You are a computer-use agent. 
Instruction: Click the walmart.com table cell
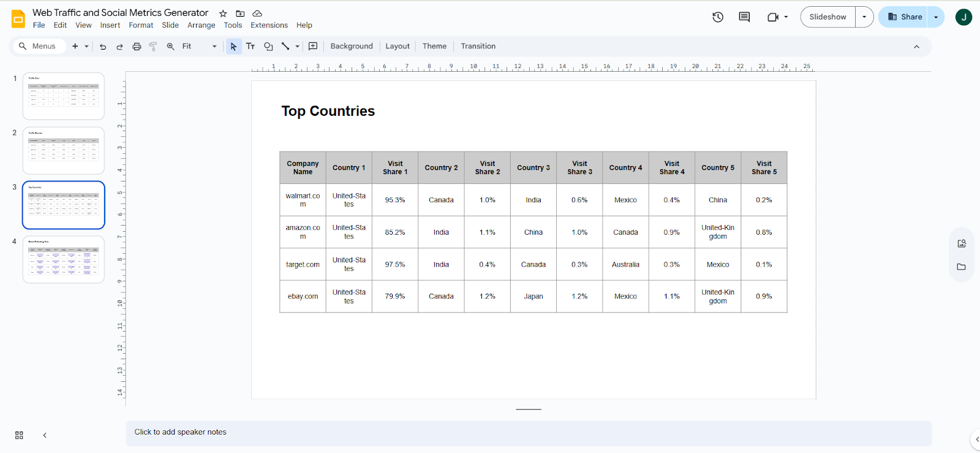coord(303,200)
